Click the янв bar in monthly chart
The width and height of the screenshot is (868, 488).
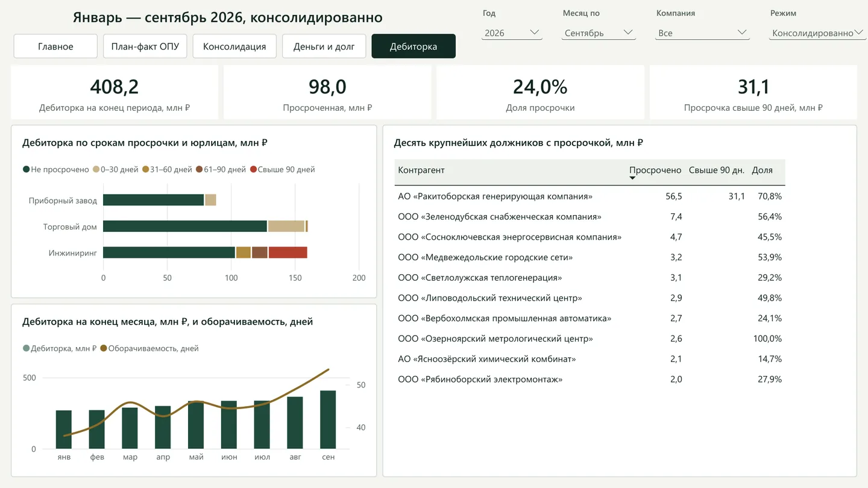[x=64, y=430]
